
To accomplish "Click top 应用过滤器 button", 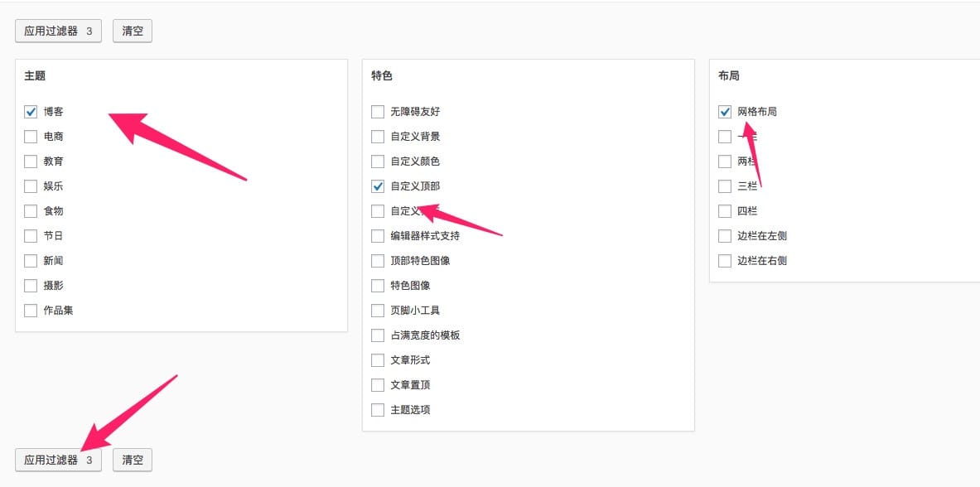I will pyautogui.click(x=58, y=32).
